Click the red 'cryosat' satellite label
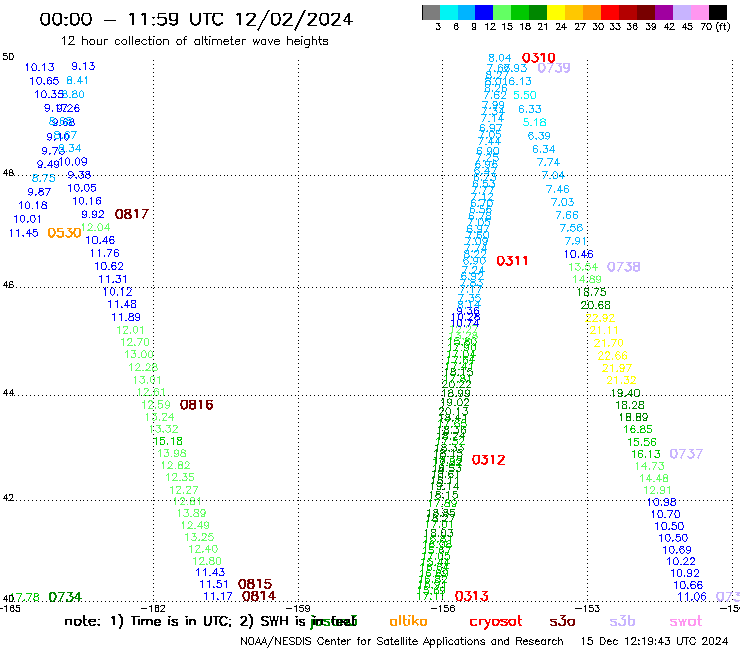The height and width of the screenshot is (650, 740). 496,622
